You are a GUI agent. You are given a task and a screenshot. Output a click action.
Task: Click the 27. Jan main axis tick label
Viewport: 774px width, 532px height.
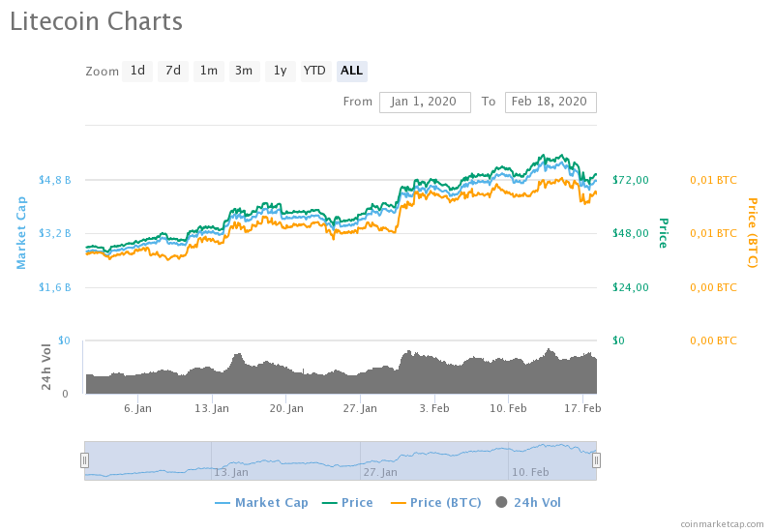tap(360, 408)
